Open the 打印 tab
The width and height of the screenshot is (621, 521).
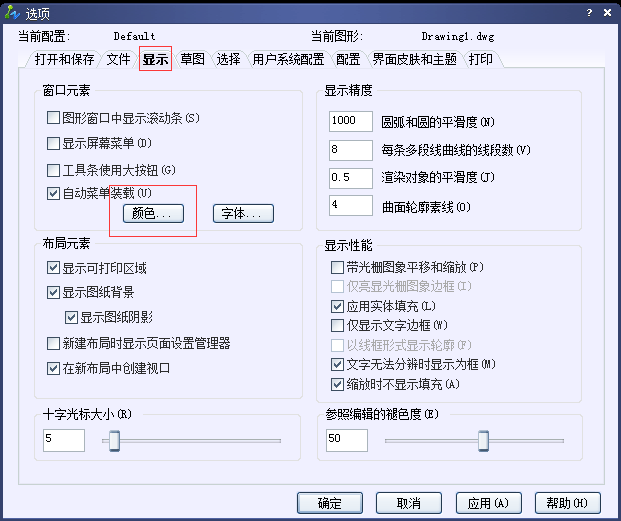pos(480,59)
